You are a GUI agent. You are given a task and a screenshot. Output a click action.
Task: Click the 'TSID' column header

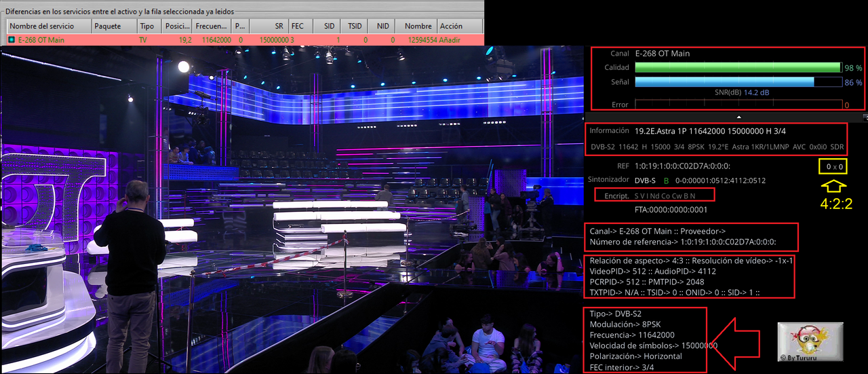354,26
